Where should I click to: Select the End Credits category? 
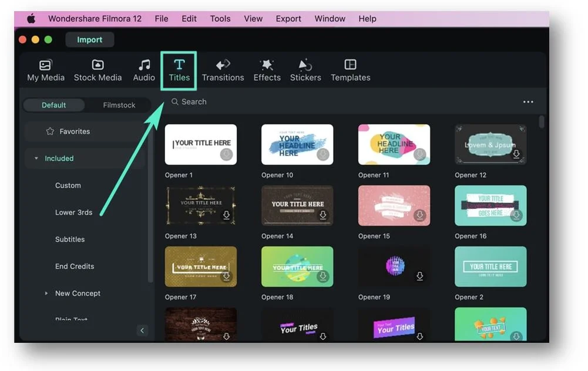75,266
